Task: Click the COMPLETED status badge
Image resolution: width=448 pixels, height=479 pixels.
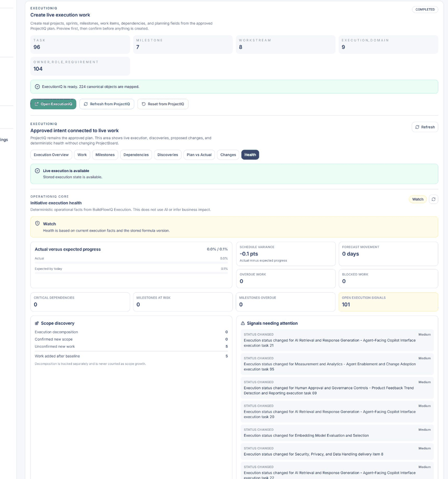Action: click(x=425, y=9)
